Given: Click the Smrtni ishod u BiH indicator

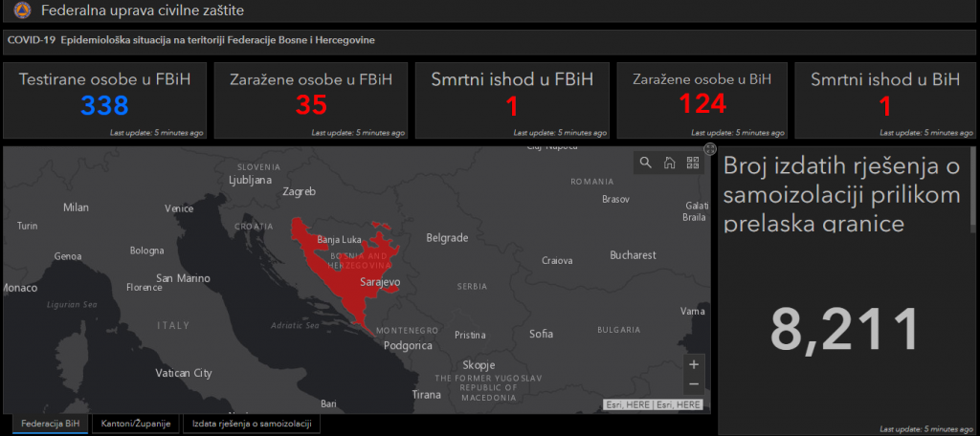Looking at the screenshot, I should [884, 100].
